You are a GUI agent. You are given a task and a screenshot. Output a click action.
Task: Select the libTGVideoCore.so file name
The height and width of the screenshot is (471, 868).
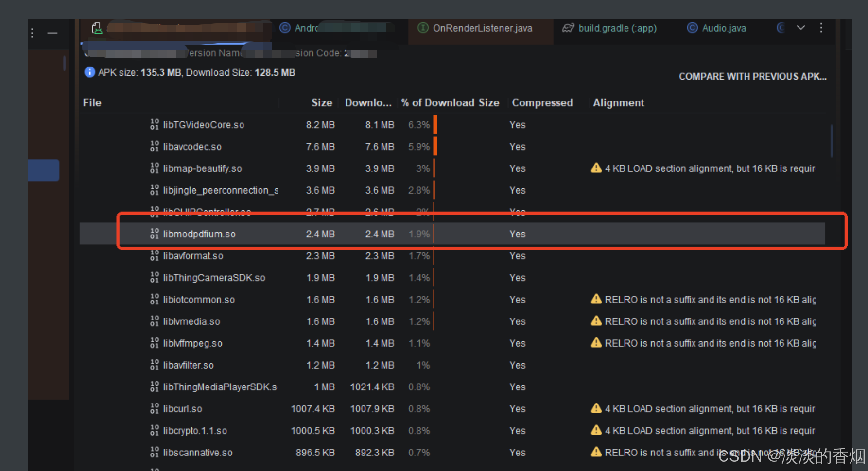(204, 125)
